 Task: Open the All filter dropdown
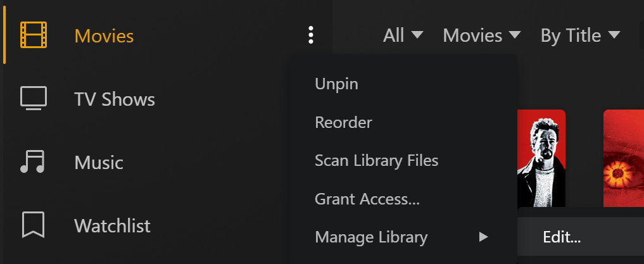pos(403,35)
